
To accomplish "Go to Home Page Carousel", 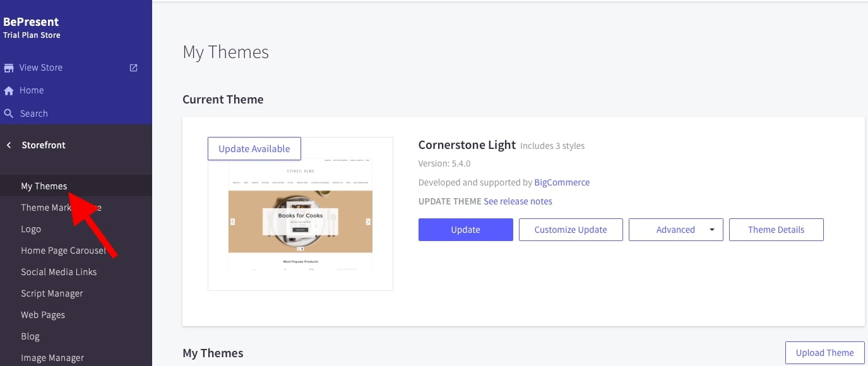I will 63,251.
